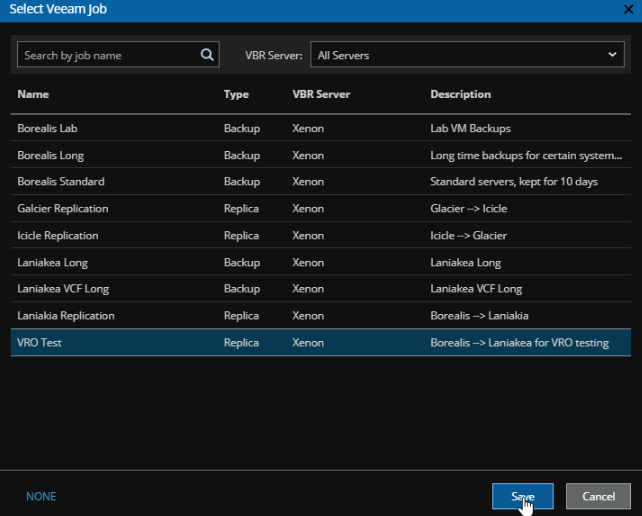The width and height of the screenshot is (642, 516).
Task: Select the Laniakea VCF Long job name
Action: (x=63, y=289)
